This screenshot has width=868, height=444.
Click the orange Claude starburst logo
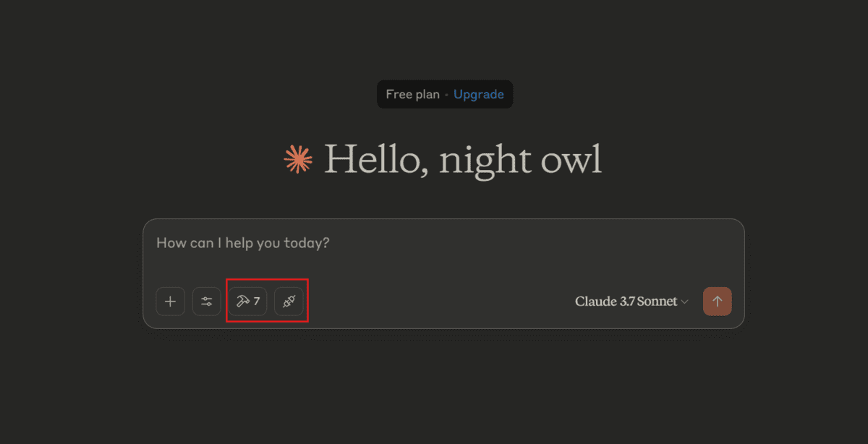click(298, 159)
